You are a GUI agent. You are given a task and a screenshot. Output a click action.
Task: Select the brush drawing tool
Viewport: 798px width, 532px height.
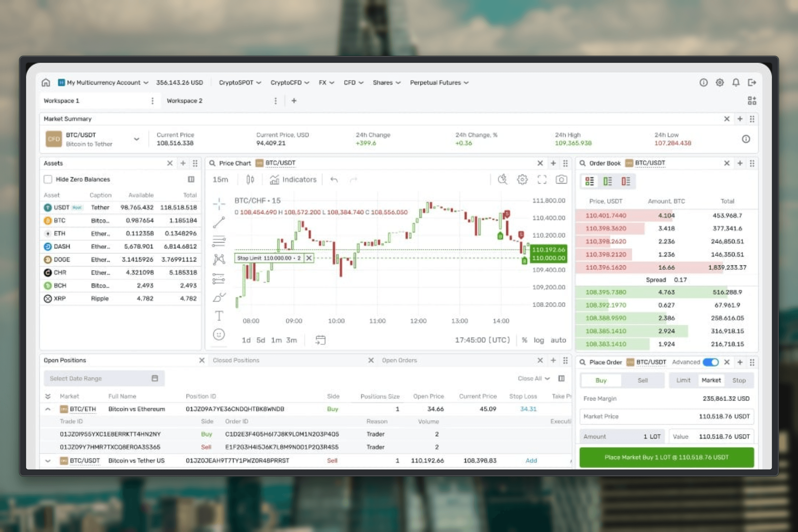(219, 297)
